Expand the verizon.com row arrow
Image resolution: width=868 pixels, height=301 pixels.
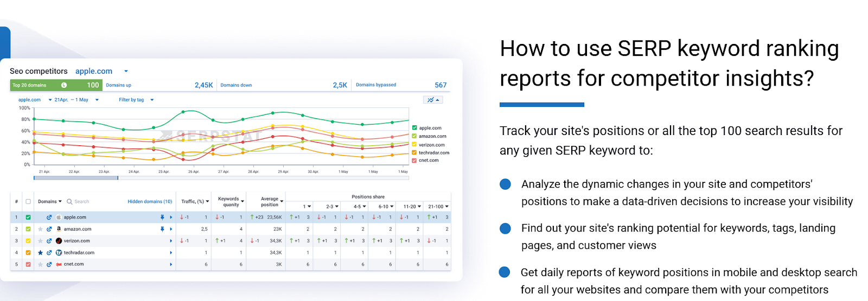tap(171, 241)
